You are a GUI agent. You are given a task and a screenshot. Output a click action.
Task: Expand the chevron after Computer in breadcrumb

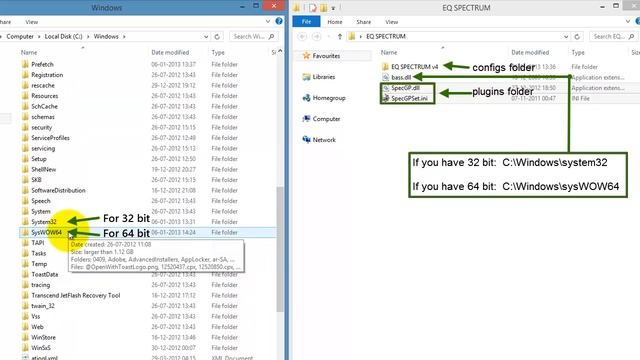click(x=39, y=37)
